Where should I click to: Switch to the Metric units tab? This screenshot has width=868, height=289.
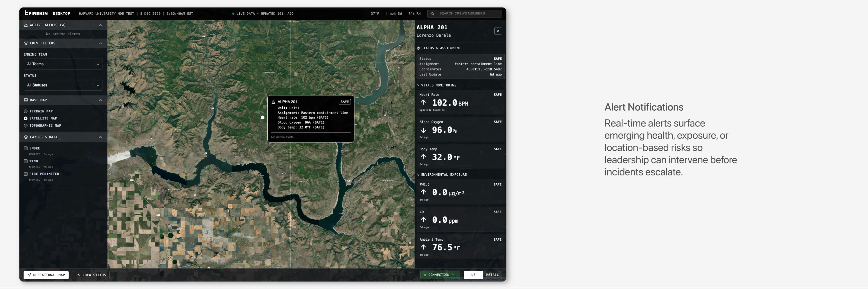point(492,275)
